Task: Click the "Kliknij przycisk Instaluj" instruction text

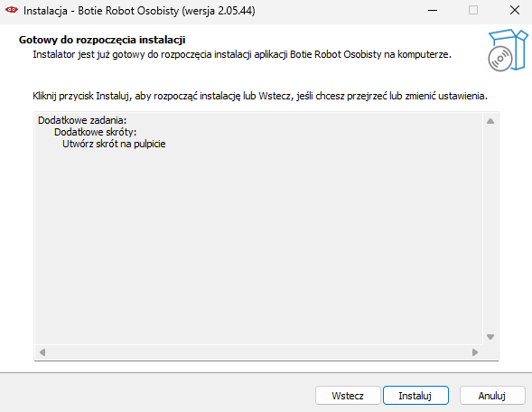Action: (x=81, y=96)
